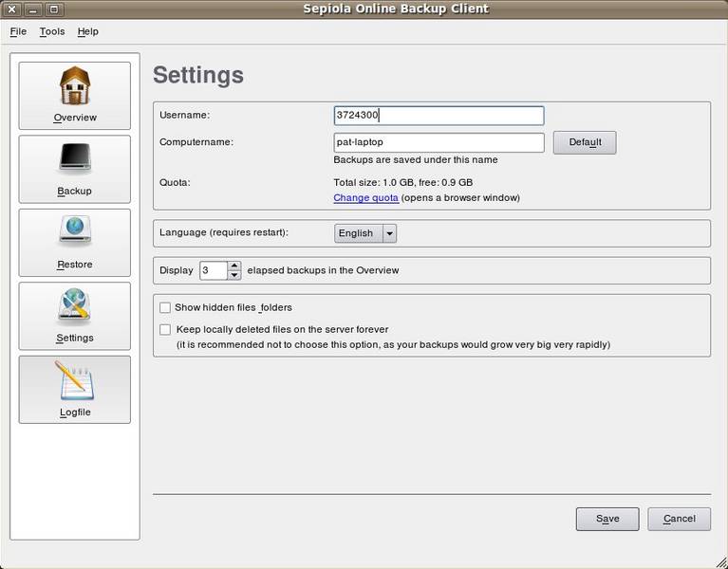The height and width of the screenshot is (569, 728).
Task: Enable Show hidden files/folders checkbox
Action: pyautogui.click(x=165, y=307)
